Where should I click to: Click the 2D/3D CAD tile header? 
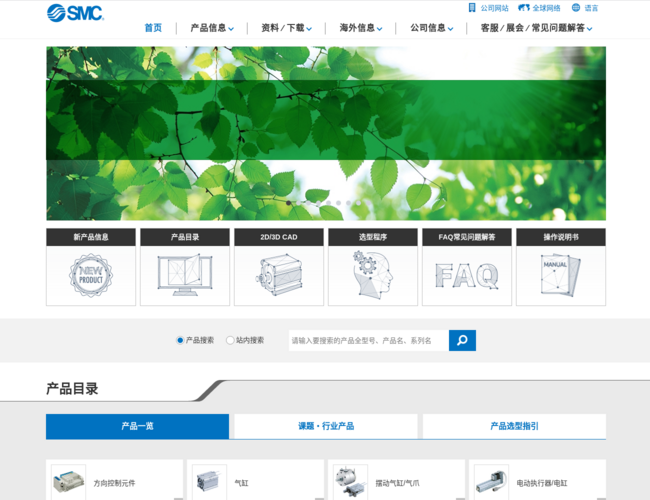pyautogui.click(x=279, y=237)
